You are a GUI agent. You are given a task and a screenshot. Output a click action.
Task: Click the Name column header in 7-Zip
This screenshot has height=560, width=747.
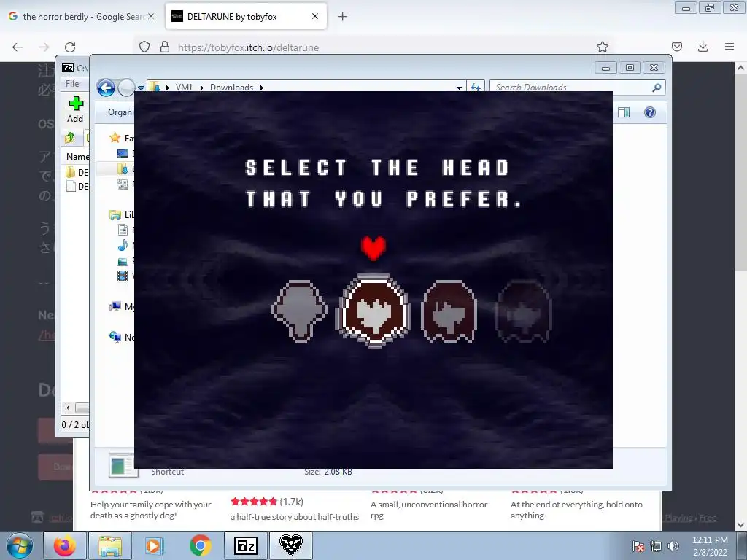[77, 157]
